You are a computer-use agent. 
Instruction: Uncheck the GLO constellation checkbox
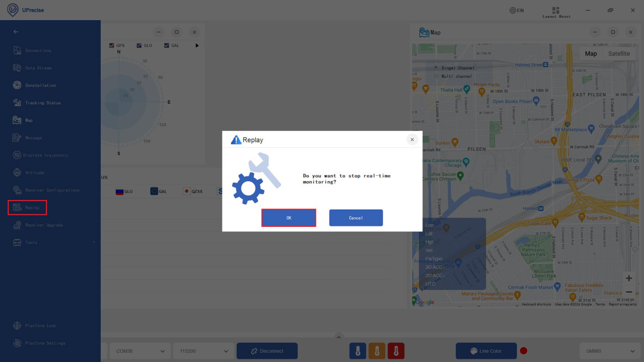[139, 46]
